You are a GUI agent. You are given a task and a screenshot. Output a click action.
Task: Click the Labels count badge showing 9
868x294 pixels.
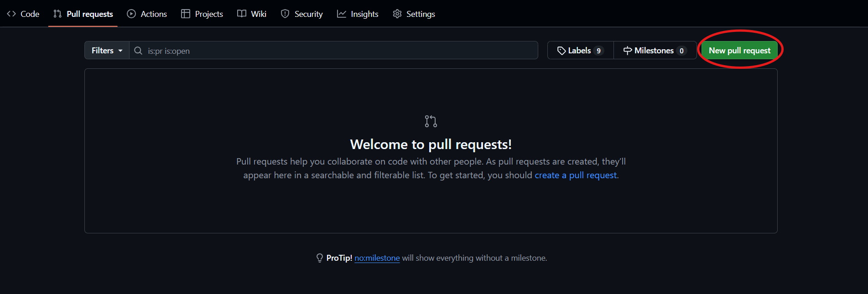click(x=598, y=51)
